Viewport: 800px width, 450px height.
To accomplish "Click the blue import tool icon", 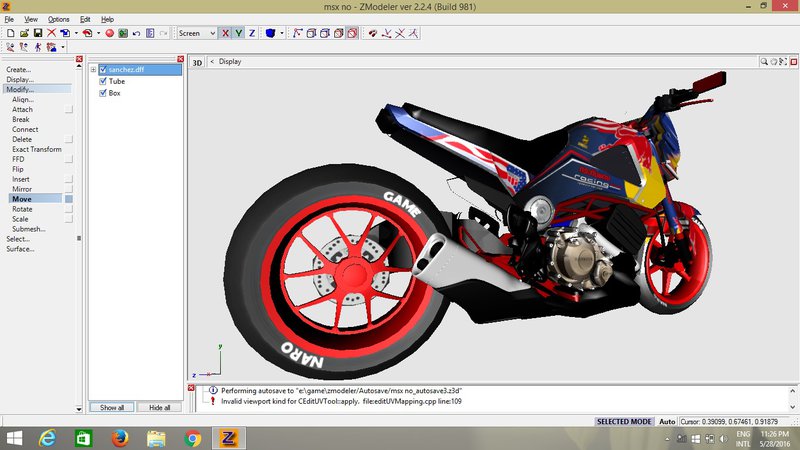I will point(65,33).
